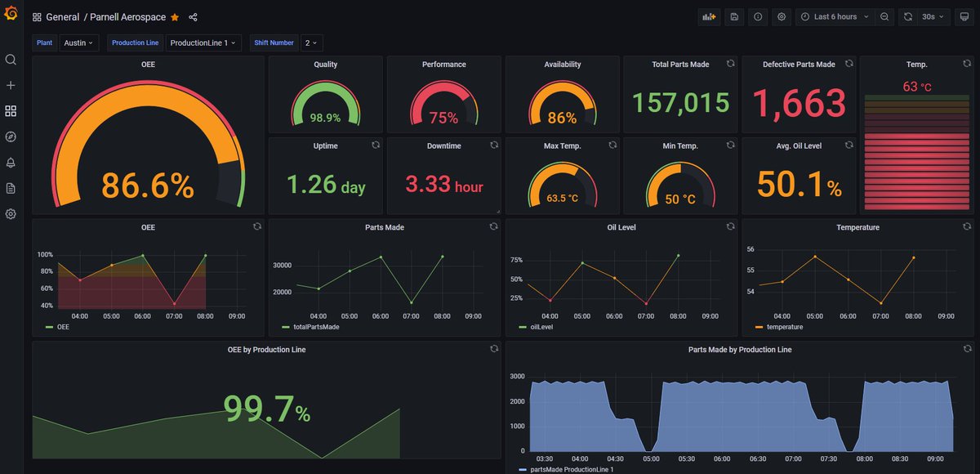Viewport: 980px width, 474px height.
Task: Click refresh icon on Min Temp. panel
Action: pos(731,145)
